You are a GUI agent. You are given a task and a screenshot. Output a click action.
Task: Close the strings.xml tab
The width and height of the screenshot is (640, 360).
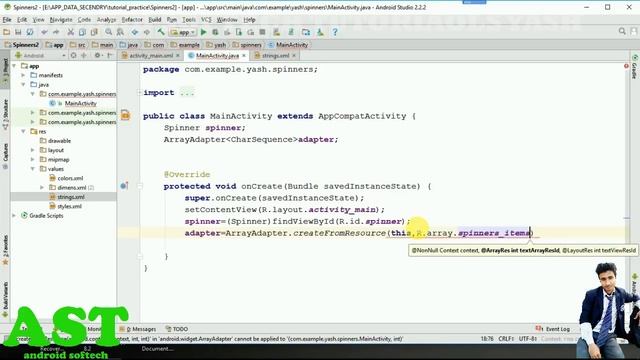click(x=294, y=56)
